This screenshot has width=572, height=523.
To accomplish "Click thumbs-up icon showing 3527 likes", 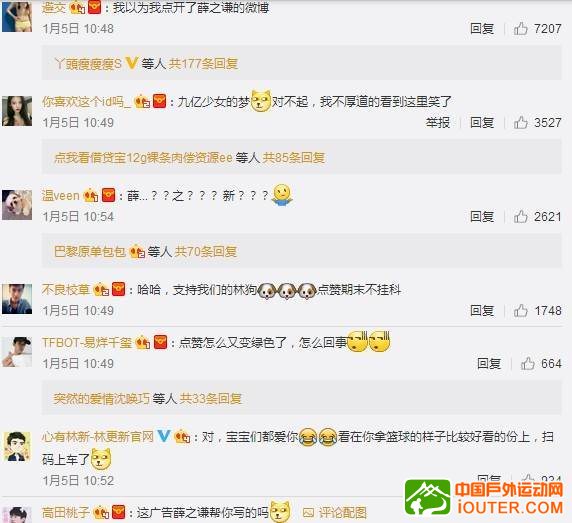I will (520, 123).
